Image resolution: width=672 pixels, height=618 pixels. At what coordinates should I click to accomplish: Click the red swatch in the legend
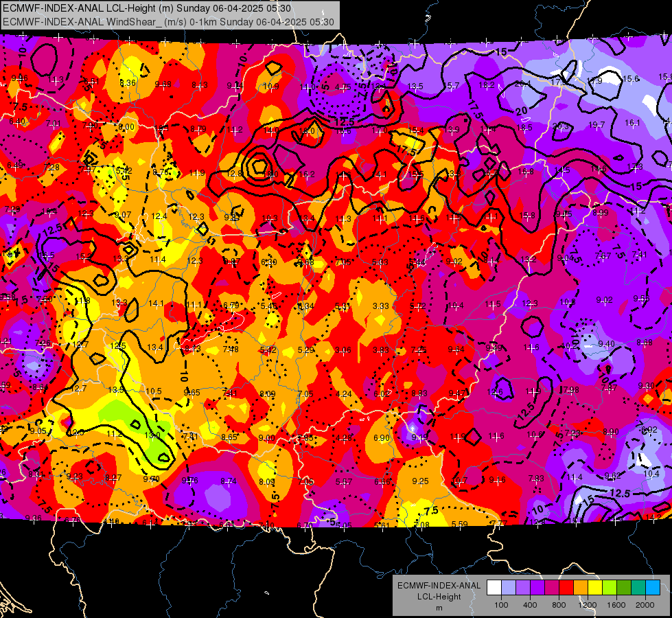[x=566, y=588]
